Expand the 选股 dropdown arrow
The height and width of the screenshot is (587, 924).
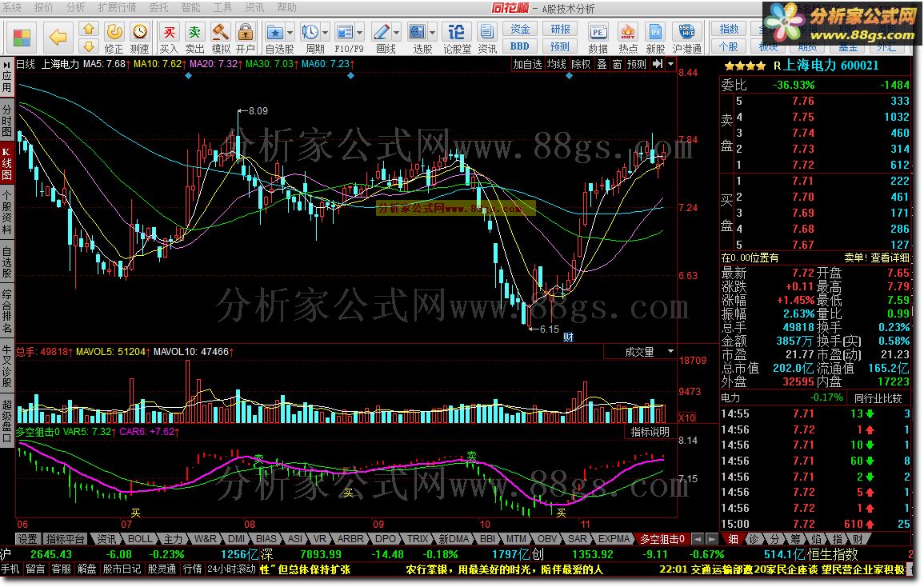tap(433, 33)
